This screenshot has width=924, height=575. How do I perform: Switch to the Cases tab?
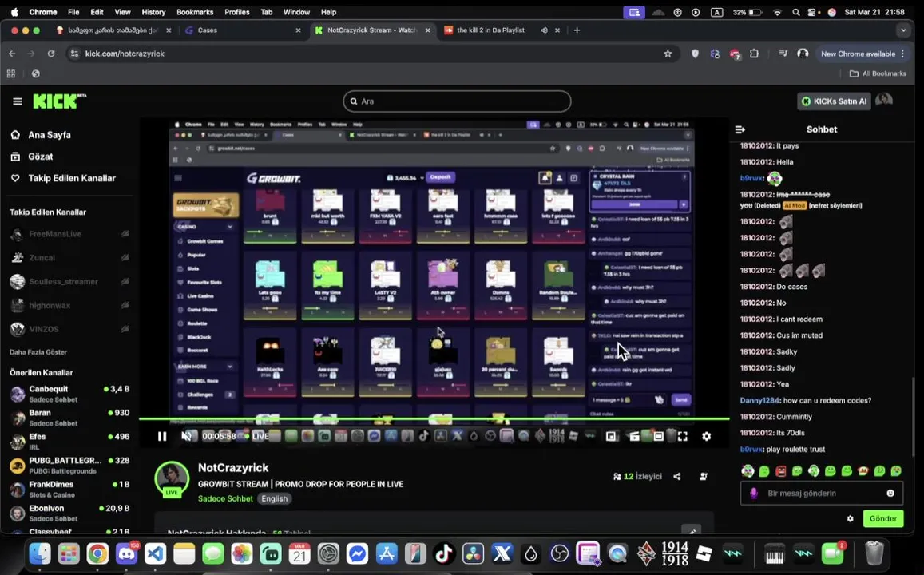pyautogui.click(x=244, y=30)
